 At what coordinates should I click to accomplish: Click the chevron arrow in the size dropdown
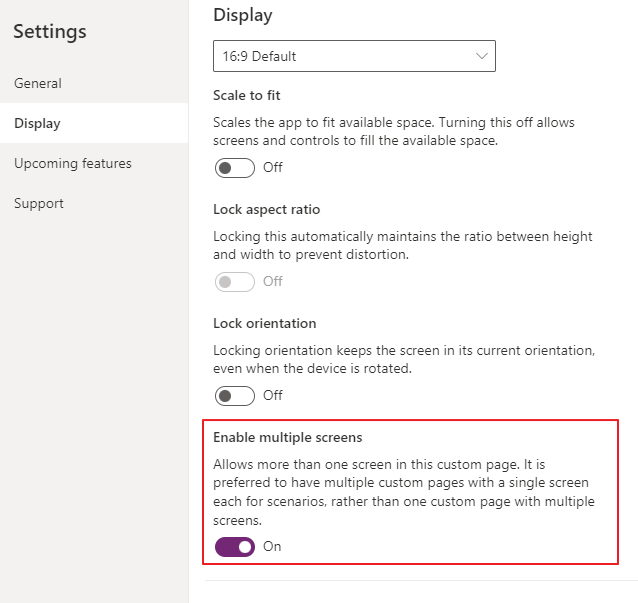(481, 56)
